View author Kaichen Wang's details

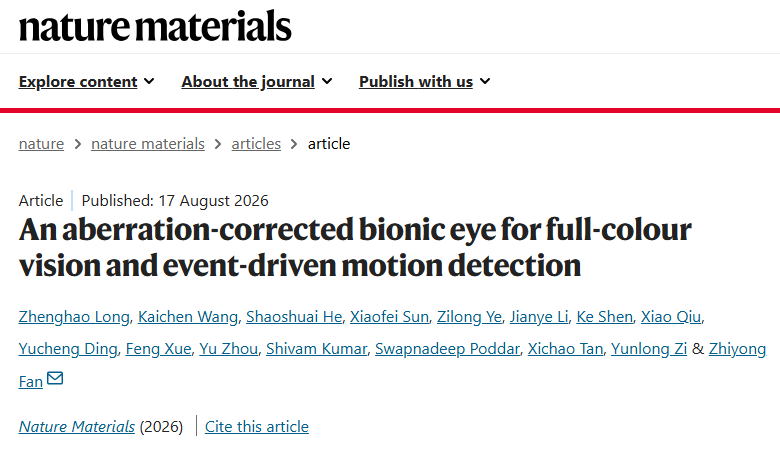tap(188, 317)
